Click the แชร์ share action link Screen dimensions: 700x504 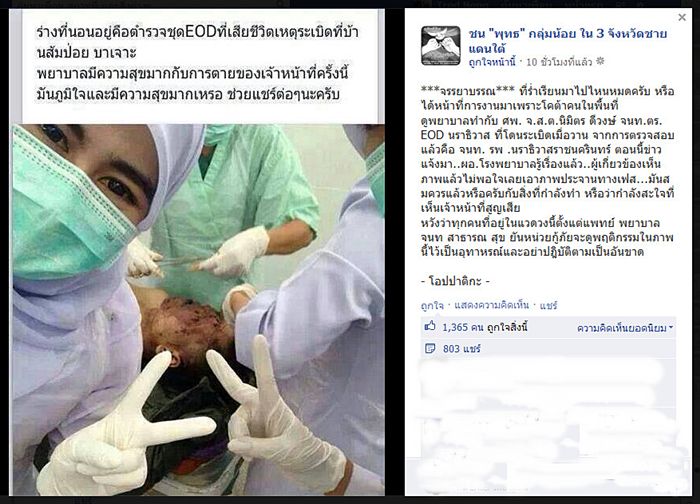point(548,305)
